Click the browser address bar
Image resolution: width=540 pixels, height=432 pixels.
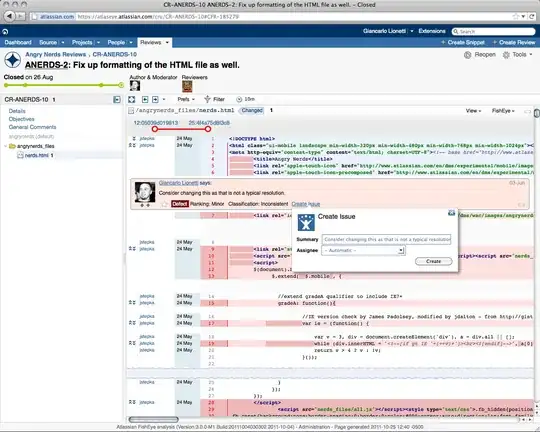pos(270,16)
